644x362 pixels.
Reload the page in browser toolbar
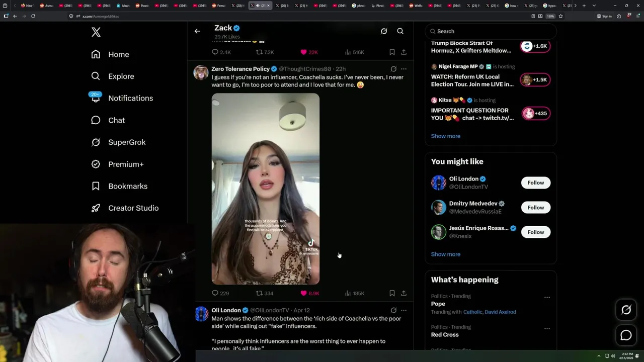click(x=33, y=16)
